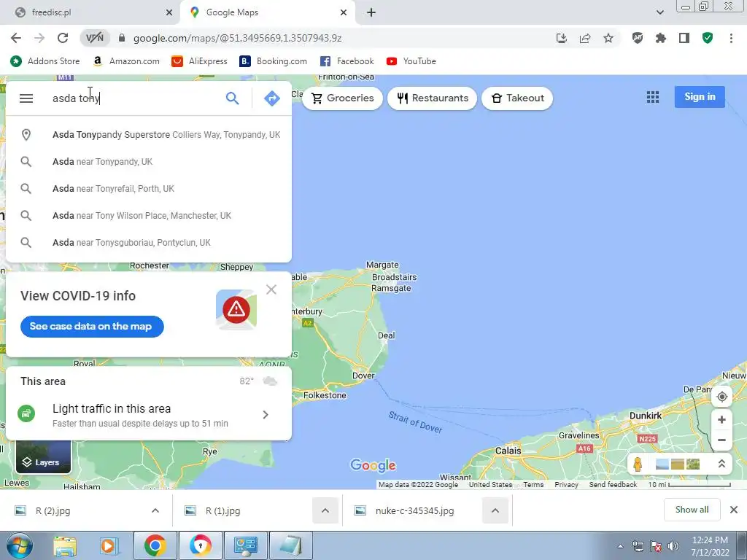Click the volume speaker tray icon

point(673,546)
